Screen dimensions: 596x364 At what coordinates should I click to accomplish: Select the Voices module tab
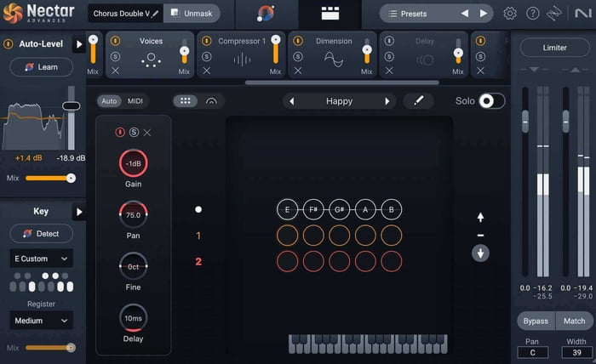(x=151, y=55)
